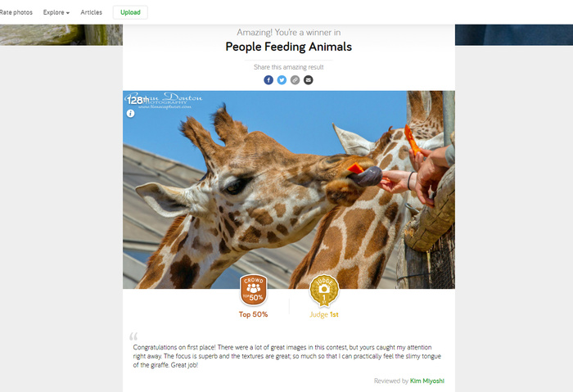This screenshot has height=392, width=573.
Task: Share result by email envelope icon
Action: tap(309, 80)
